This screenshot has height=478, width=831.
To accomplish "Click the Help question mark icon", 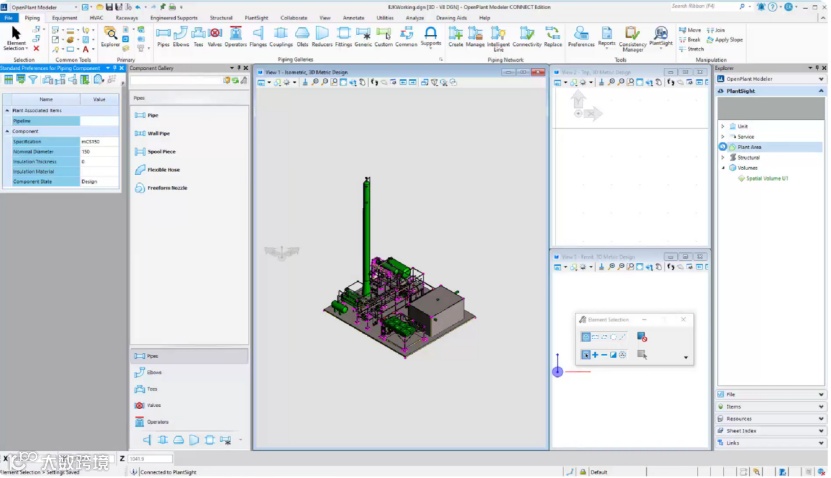I will (x=773, y=7).
